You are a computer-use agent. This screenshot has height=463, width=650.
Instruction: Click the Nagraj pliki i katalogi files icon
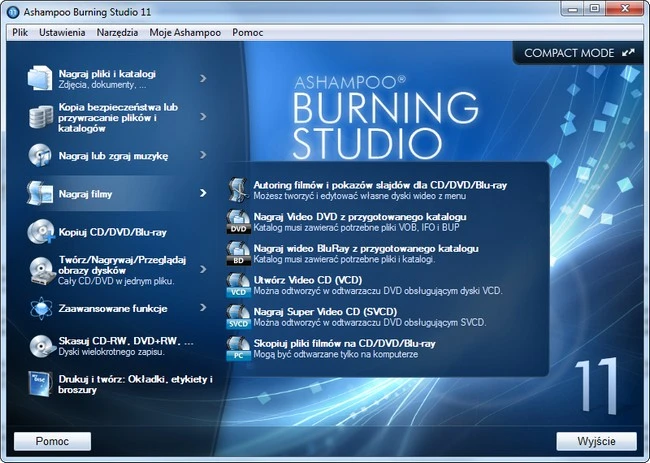click(40, 78)
